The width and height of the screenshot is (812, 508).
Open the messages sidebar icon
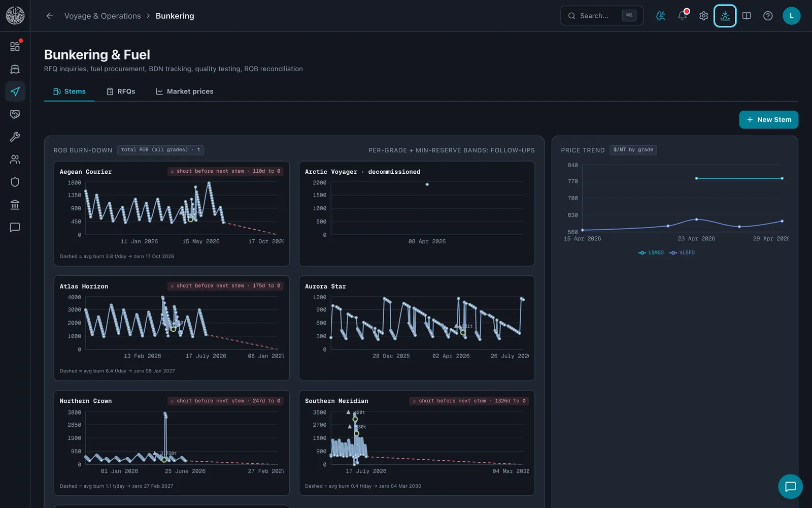[15, 227]
